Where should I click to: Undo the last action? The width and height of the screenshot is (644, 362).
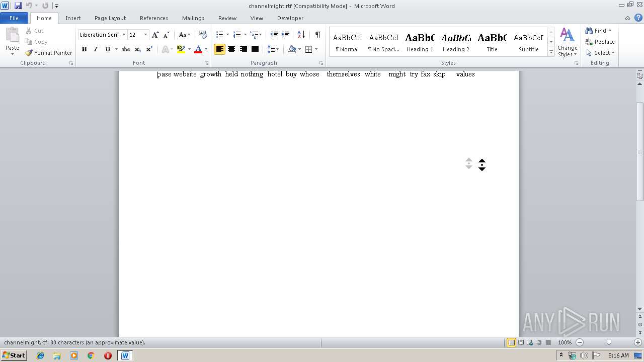click(29, 6)
